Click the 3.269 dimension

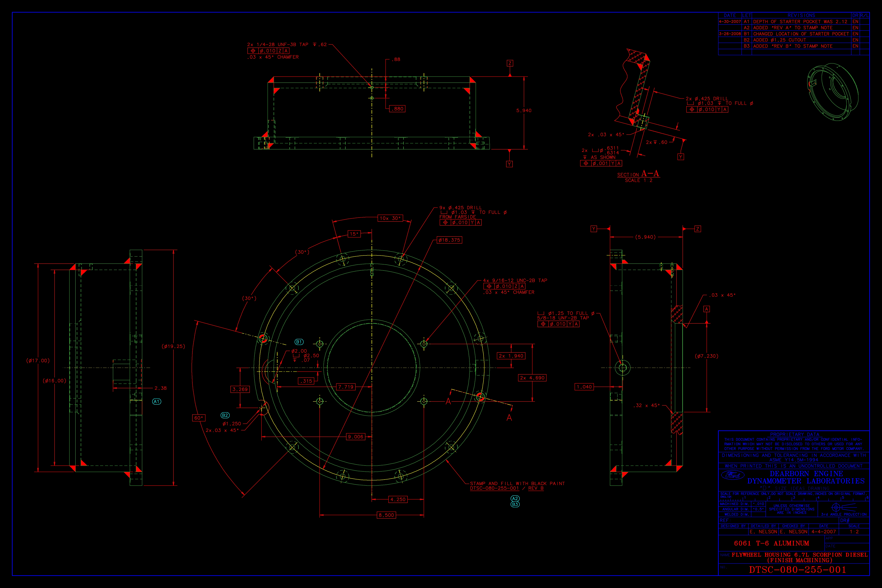pos(240,389)
